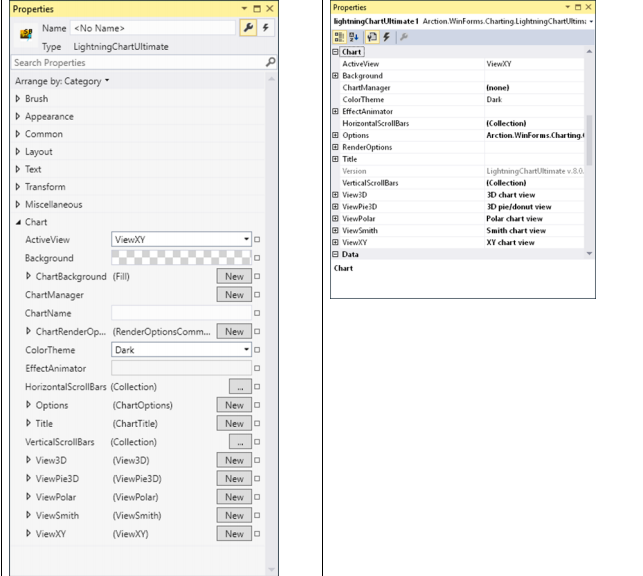
Task: Click New button for Title
Action: pyautogui.click(x=234, y=423)
